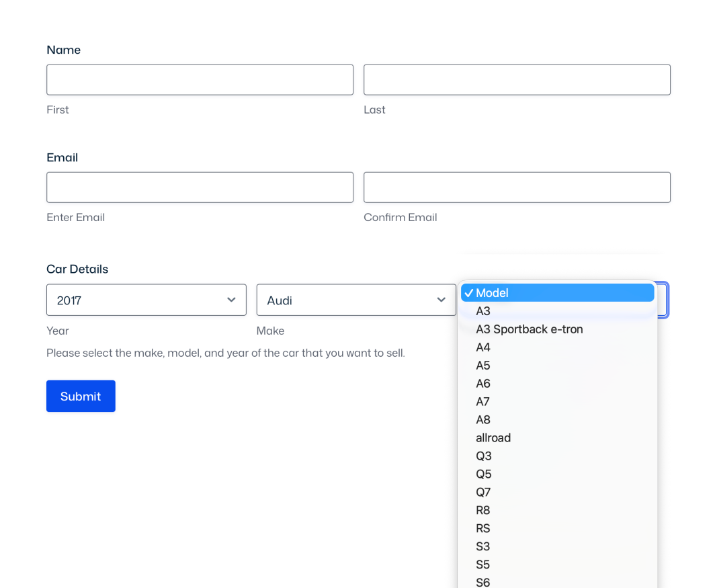Choose R8 from the model dropdown
The height and width of the screenshot is (588, 715).
(x=483, y=511)
